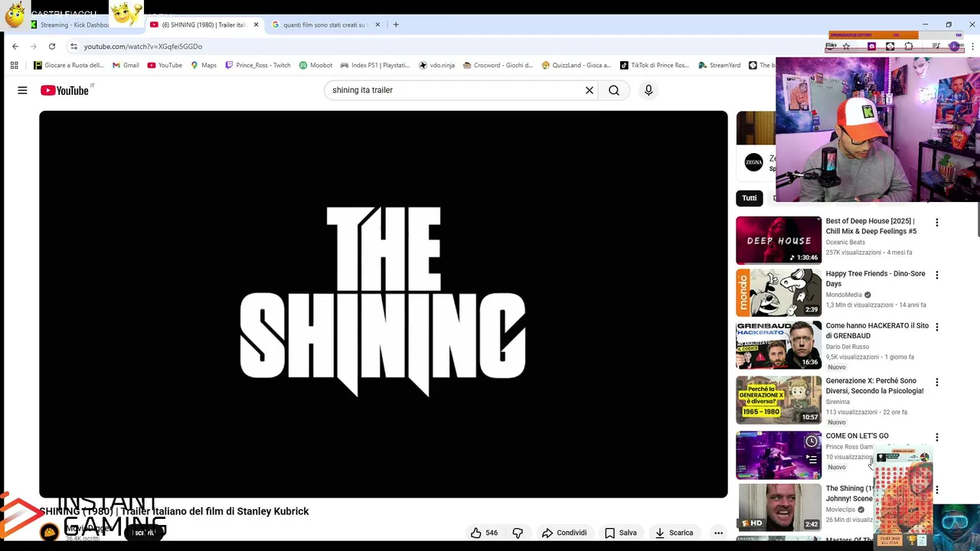Visit Oceanic Beats channel

(x=845, y=243)
